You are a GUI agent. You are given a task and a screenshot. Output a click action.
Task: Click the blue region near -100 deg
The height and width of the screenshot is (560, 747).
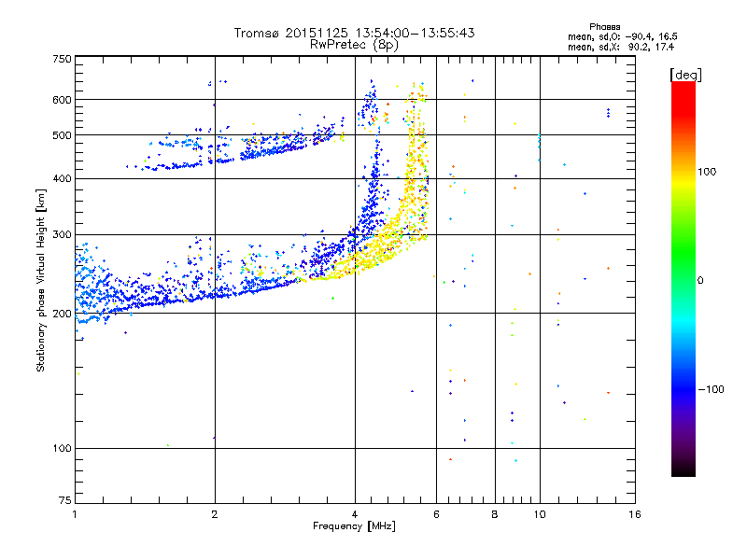(684, 388)
